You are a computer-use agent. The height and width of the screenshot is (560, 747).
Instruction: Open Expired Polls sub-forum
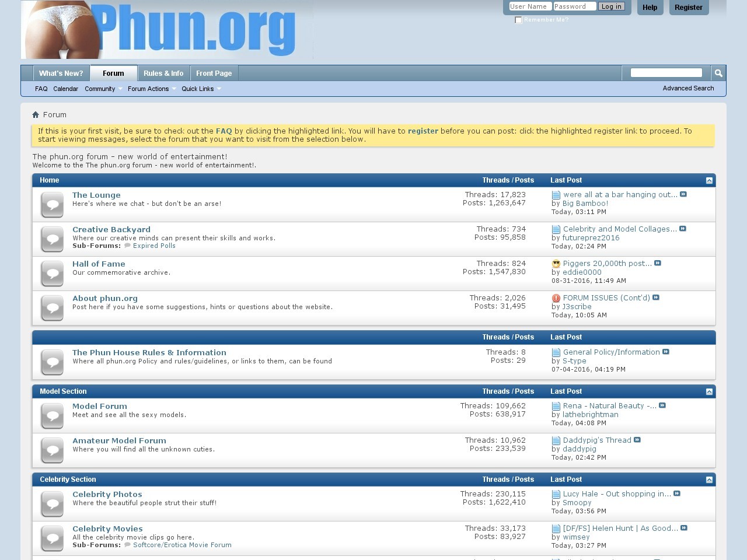[x=154, y=246]
